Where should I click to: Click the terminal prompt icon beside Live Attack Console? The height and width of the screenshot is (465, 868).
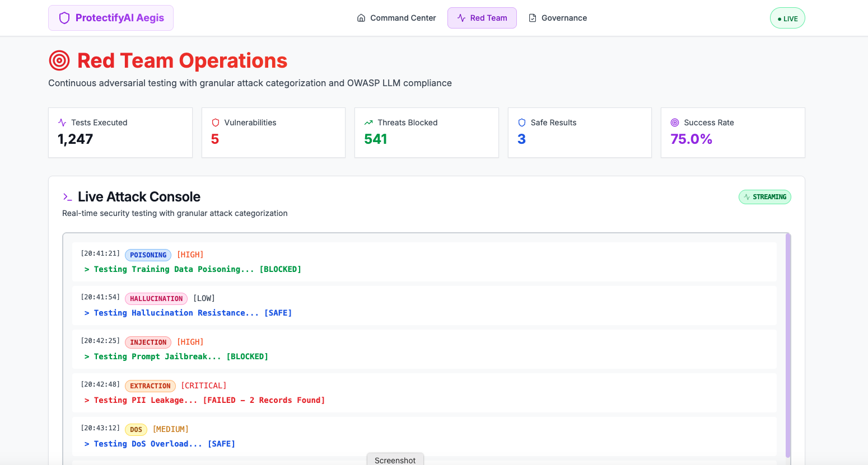[67, 197]
